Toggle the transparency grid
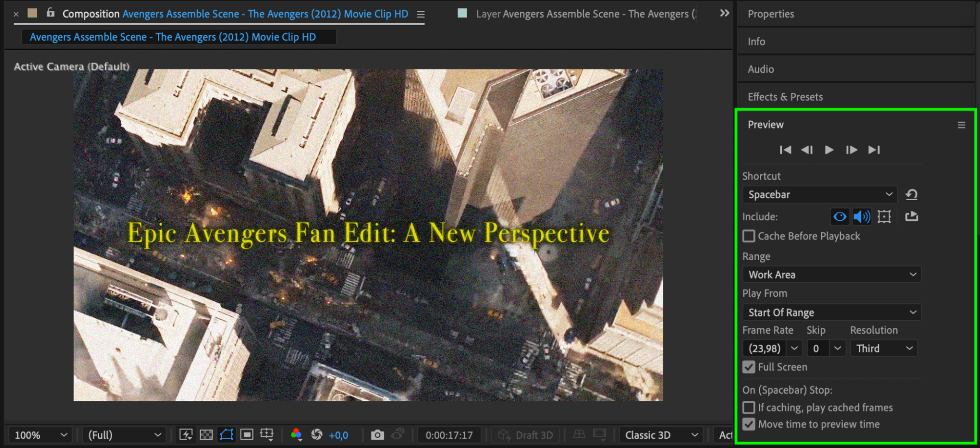The width and height of the screenshot is (980, 448). tap(206, 435)
